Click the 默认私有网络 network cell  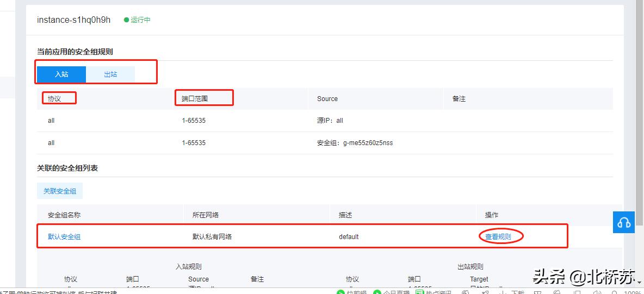point(212,237)
